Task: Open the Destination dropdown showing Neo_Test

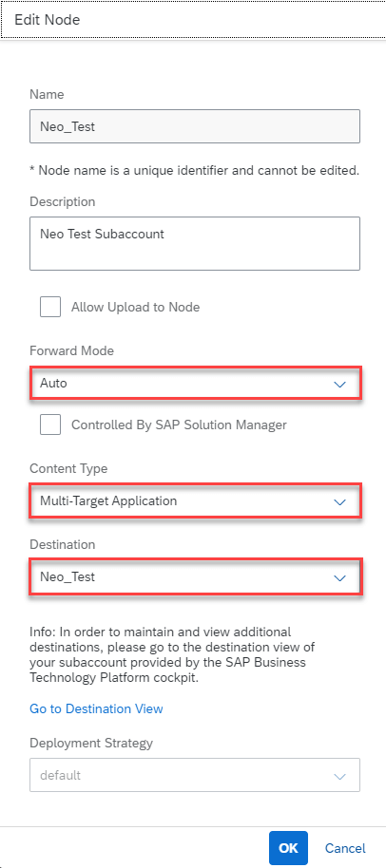Action: (195, 576)
